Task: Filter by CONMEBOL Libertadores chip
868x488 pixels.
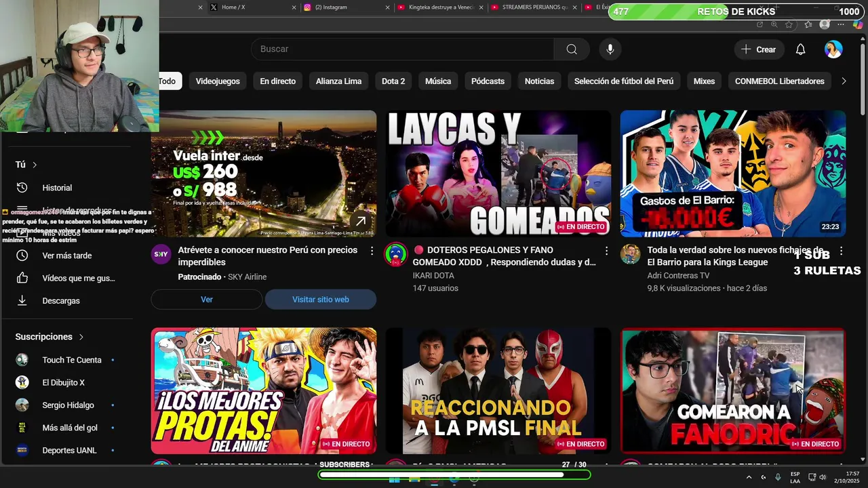Action: [x=780, y=81]
